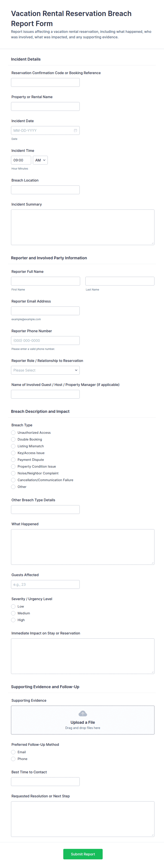
Task: Click the Last Name input field
Action: click(x=120, y=281)
